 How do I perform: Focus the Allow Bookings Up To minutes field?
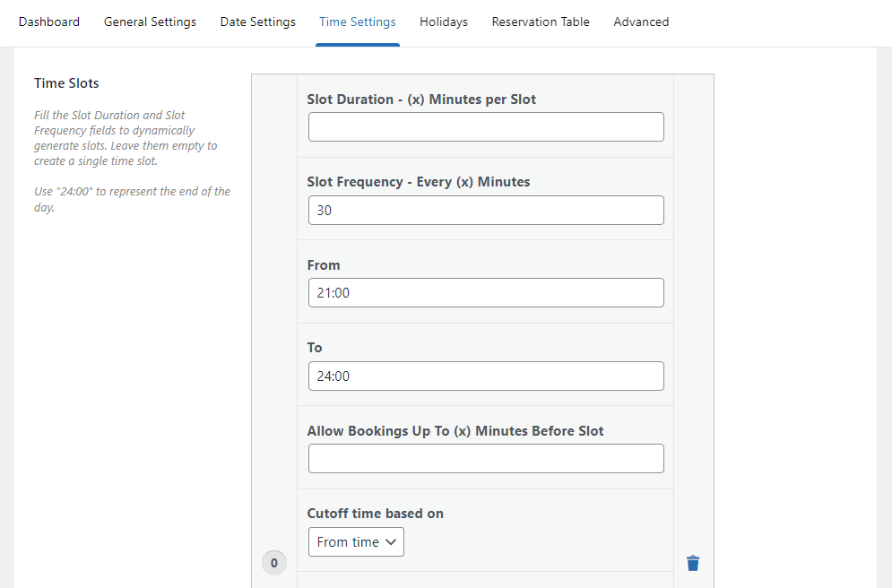(x=486, y=458)
